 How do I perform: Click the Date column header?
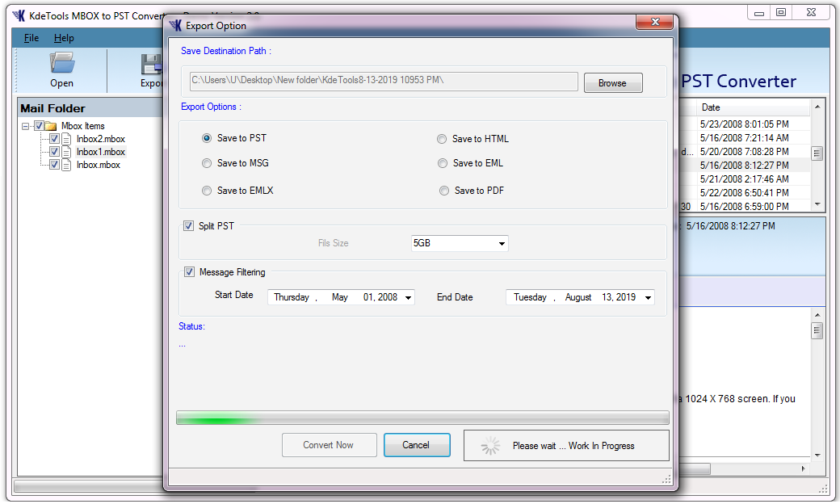point(754,107)
